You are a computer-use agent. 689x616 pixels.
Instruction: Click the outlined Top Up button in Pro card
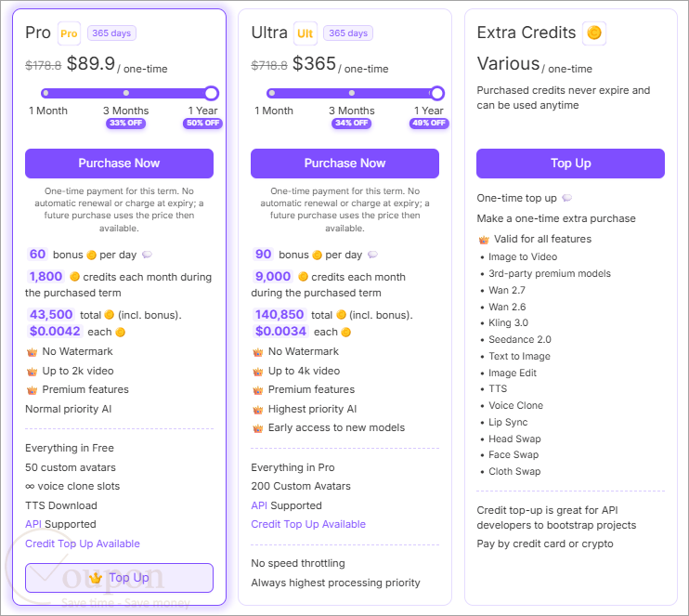119,578
